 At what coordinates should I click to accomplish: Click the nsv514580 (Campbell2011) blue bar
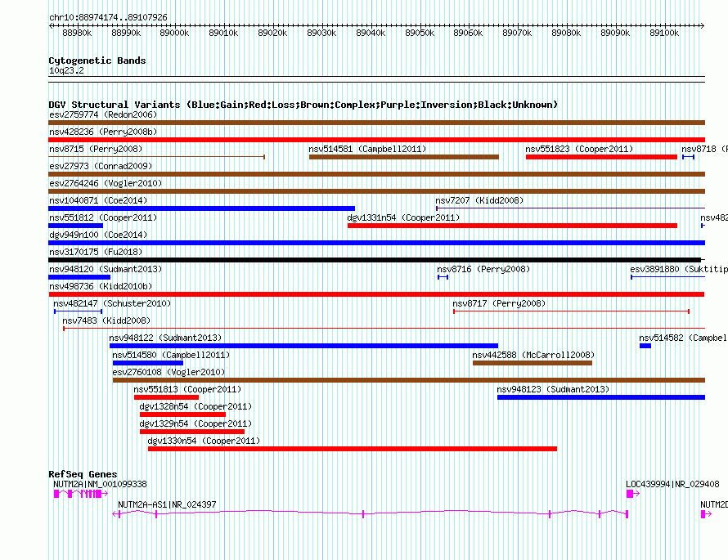pyautogui.click(x=148, y=363)
